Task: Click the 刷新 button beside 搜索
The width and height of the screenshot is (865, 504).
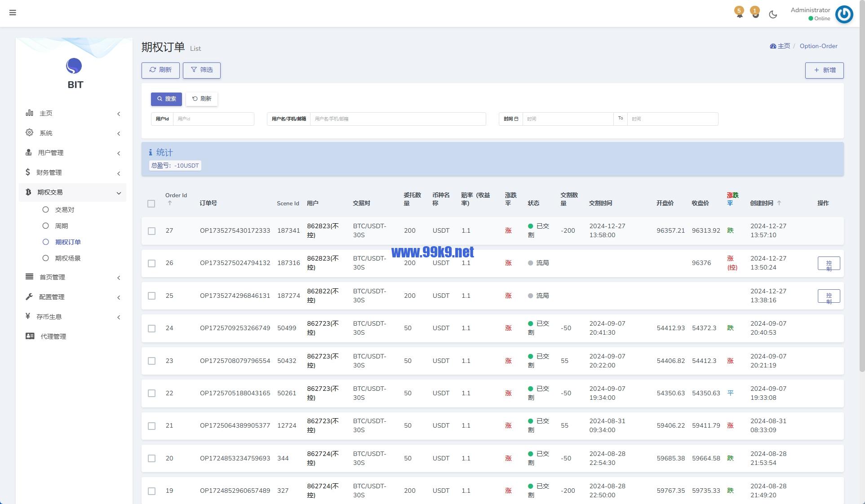Action: click(x=202, y=99)
